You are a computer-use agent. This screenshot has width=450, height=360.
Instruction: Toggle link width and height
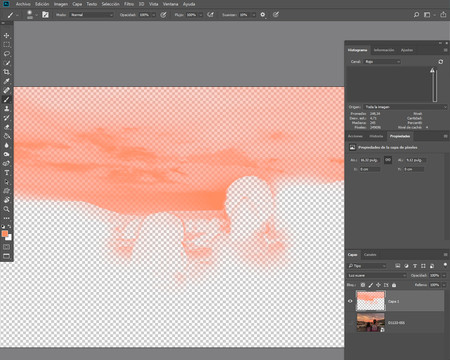pyautogui.click(x=388, y=160)
